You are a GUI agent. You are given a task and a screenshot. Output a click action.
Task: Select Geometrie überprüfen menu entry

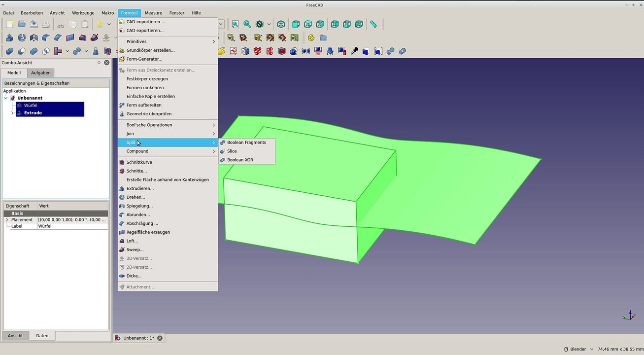coord(168,114)
